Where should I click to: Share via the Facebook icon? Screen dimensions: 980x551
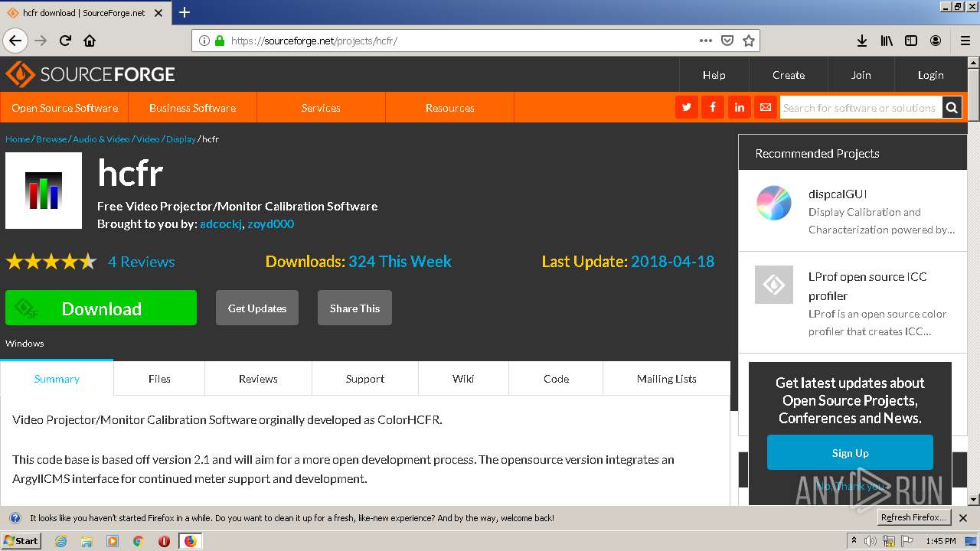713,108
